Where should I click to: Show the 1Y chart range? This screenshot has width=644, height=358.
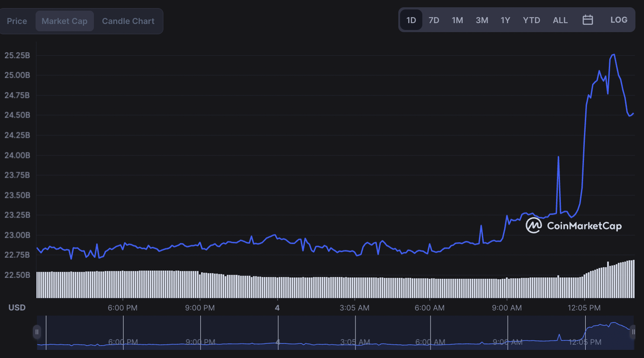pos(506,20)
